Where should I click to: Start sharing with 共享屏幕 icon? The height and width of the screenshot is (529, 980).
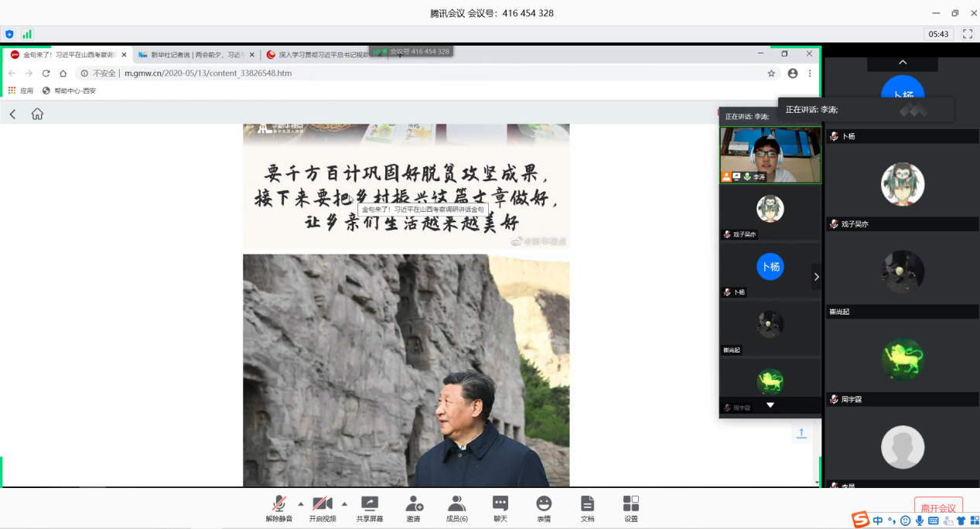point(370,504)
